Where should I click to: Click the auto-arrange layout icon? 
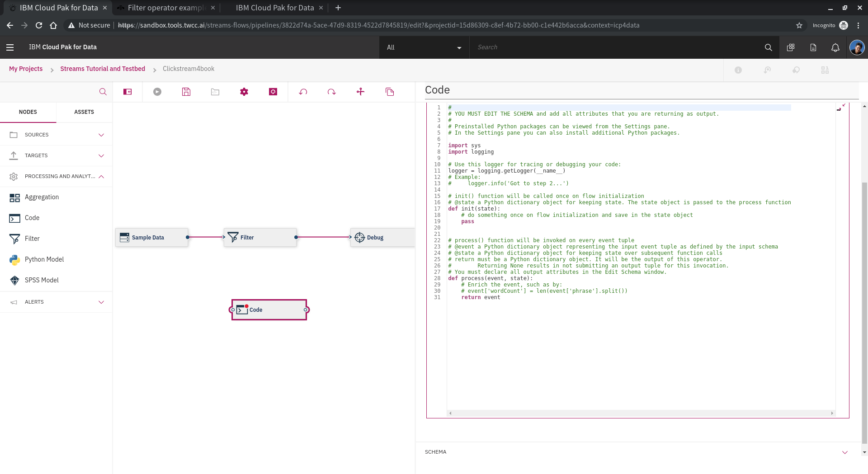coord(360,92)
